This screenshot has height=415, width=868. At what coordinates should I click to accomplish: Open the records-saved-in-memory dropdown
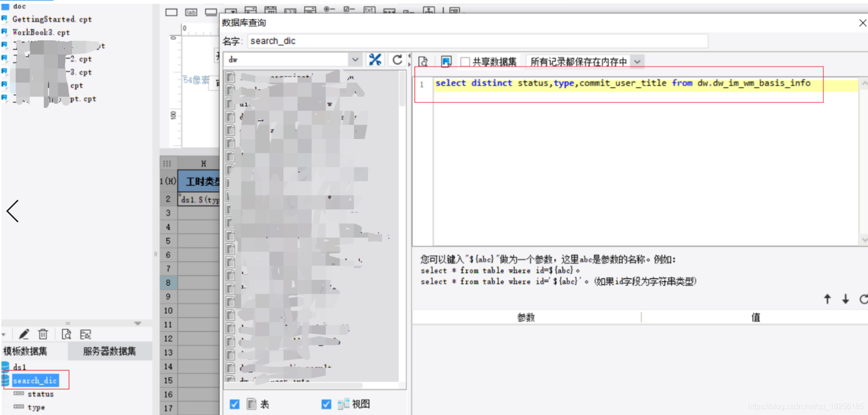point(637,62)
